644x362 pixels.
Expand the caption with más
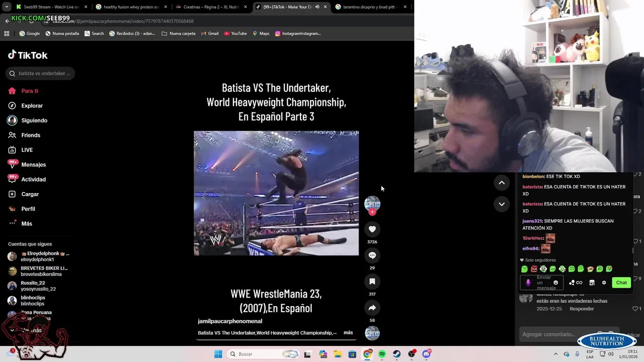point(348,333)
